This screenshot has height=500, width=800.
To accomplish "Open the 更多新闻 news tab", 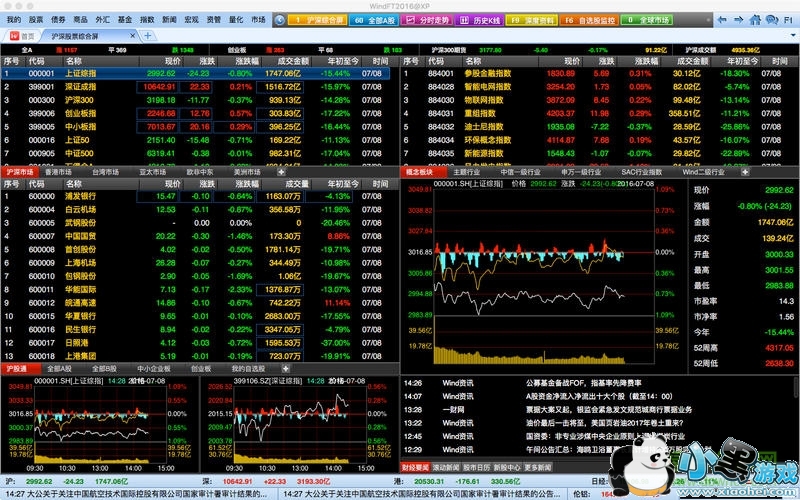I will [x=538, y=467].
